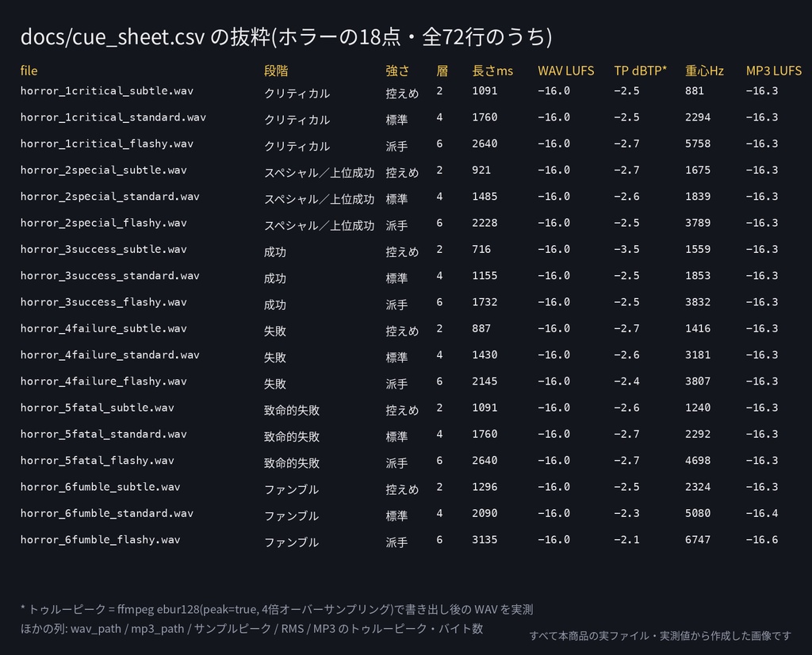Viewport: 812px width, 655px height.
Task: Click 長さms value 716
Action: (x=481, y=249)
